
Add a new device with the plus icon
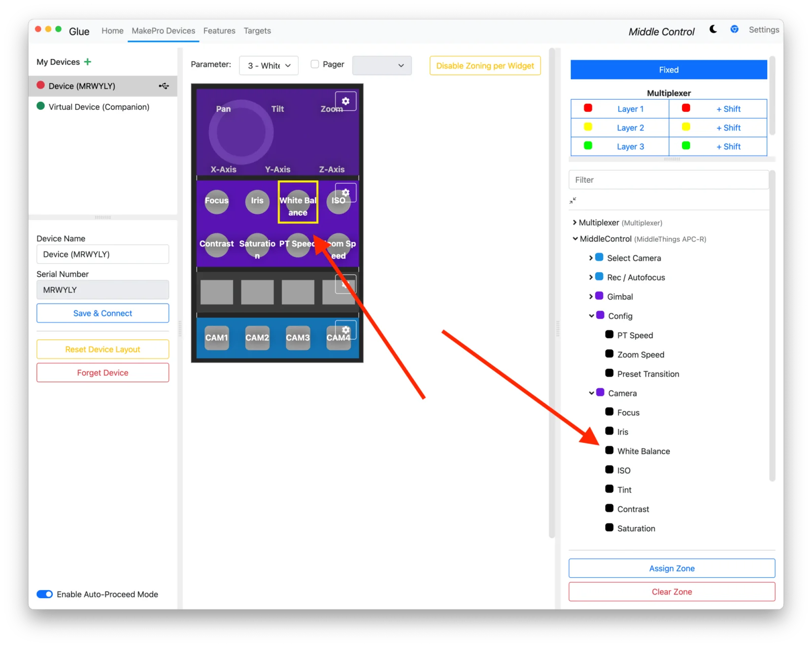tap(88, 62)
